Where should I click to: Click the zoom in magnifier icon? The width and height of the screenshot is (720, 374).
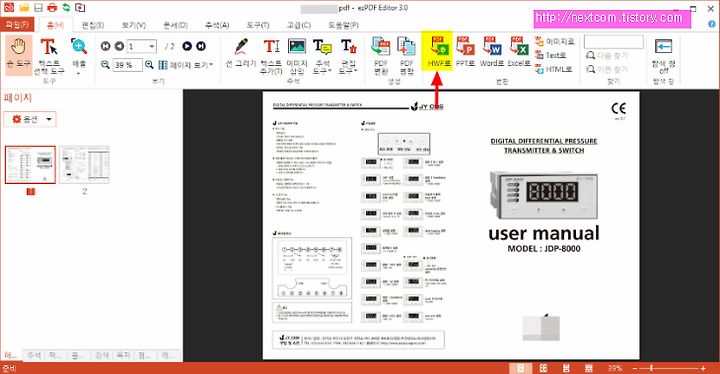pyautogui.click(x=149, y=65)
